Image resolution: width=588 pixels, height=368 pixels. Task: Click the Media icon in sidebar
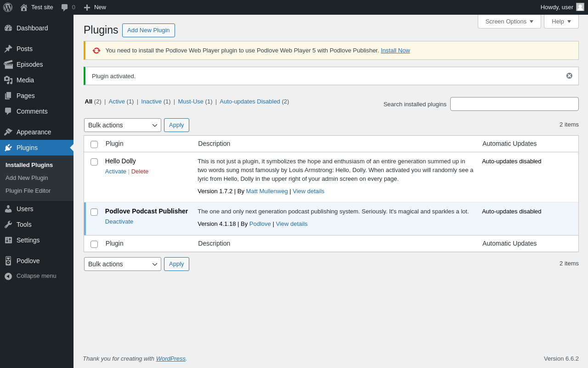[8, 80]
